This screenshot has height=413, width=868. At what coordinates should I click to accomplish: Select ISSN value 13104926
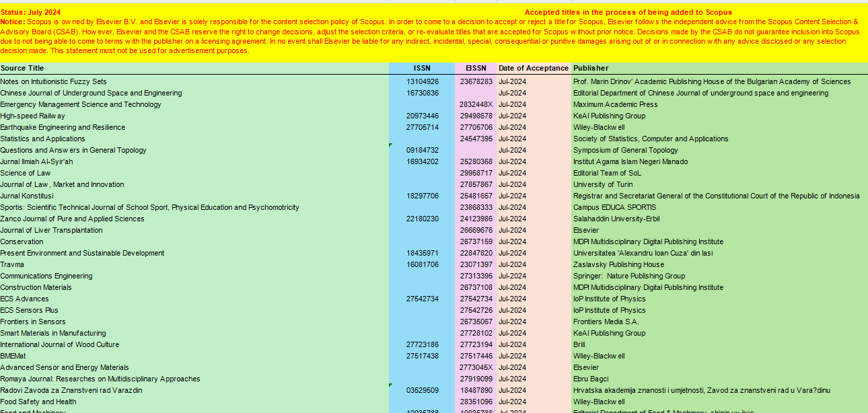[422, 81]
